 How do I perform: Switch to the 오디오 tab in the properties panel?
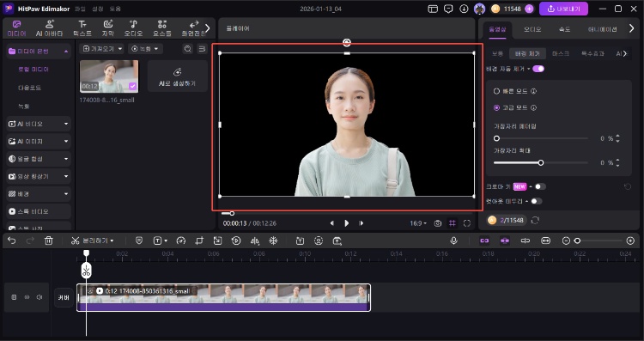pyautogui.click(x=532, y=29)
